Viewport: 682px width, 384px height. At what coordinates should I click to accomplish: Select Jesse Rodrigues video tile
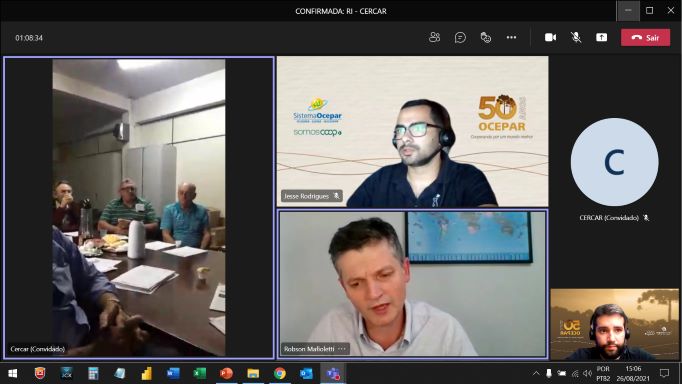tap(412, 131)
